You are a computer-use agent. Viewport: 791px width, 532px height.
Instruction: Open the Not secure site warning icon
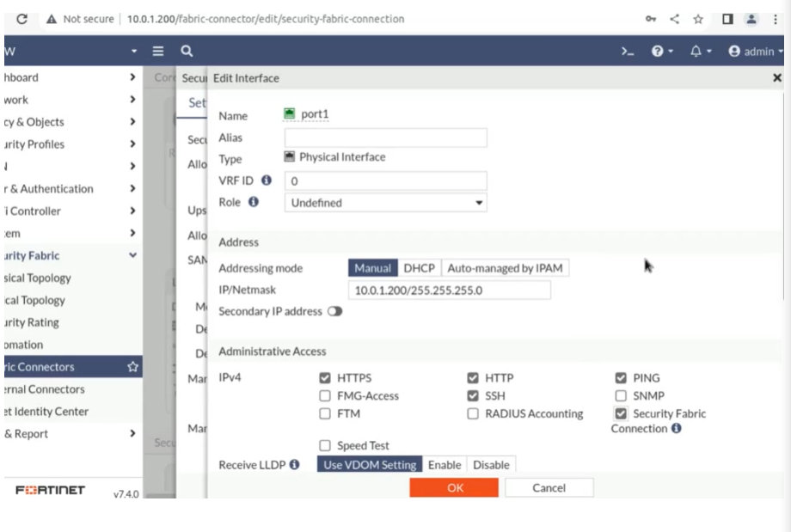(52, 19)
